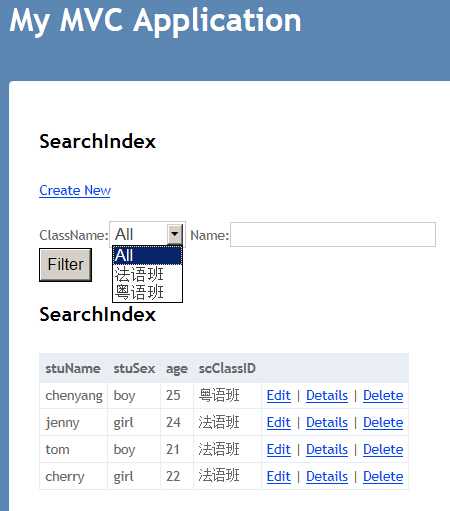Select the chenyang name cell
The height and width of the screenshot is (511, 450).
click(x=74, y=396)
